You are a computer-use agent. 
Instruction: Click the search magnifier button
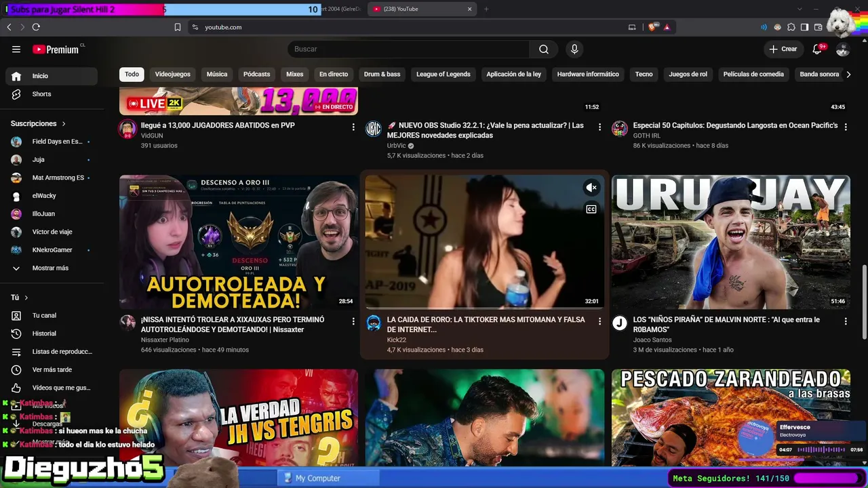click(x=544, y=49)
